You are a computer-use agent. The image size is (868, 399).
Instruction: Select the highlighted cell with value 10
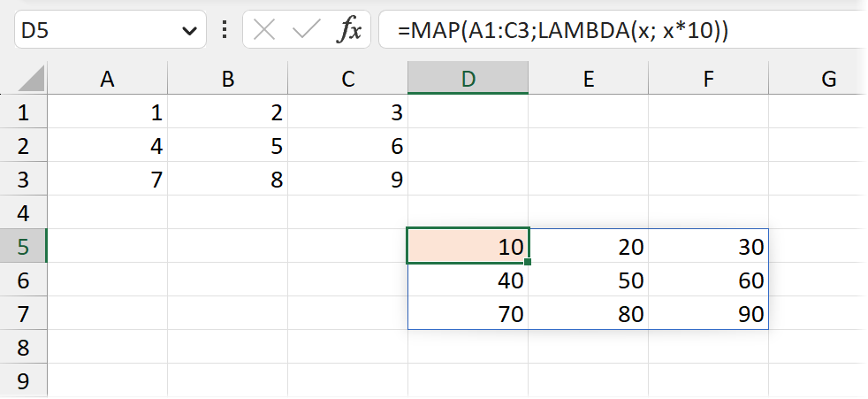[x=468, y=247]
